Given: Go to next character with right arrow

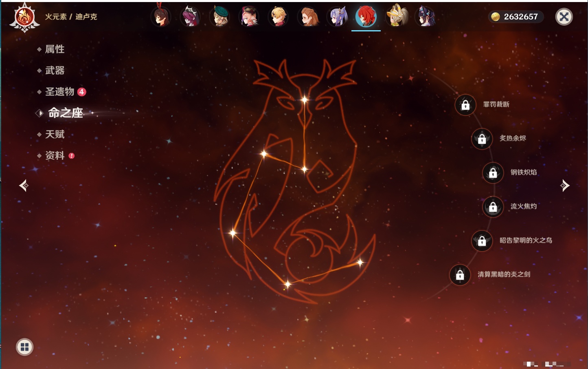Looking at the screenshot, I should (x=565, y=186).
